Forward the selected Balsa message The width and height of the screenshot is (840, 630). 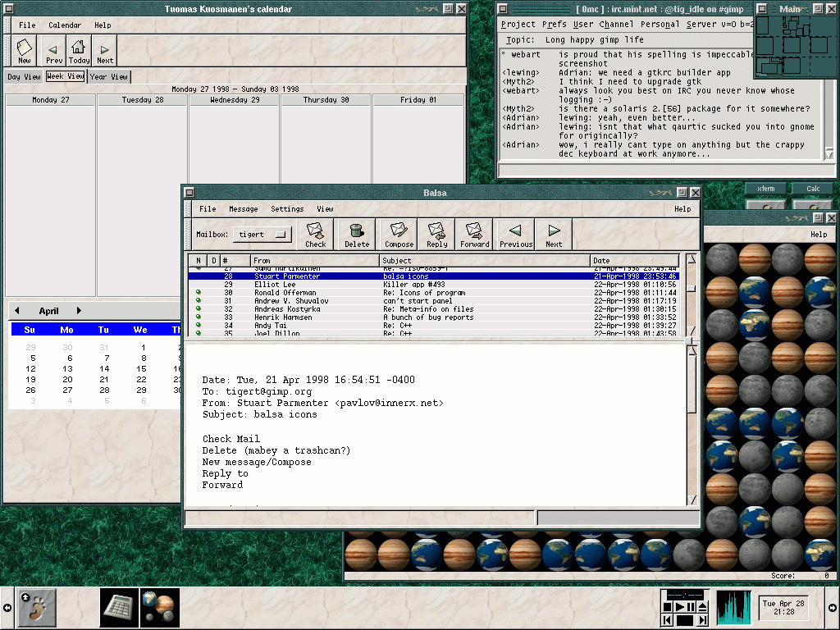coord(475,234)
